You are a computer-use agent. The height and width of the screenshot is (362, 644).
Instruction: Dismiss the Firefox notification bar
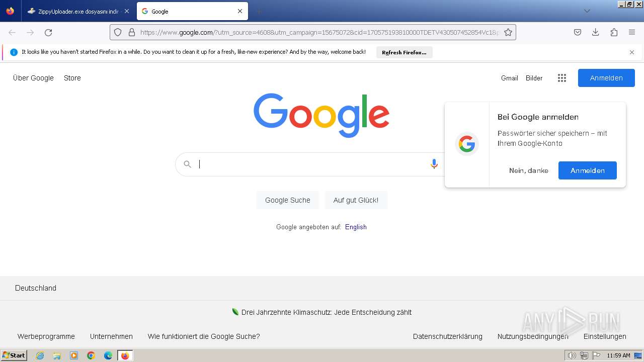point(632,52)
